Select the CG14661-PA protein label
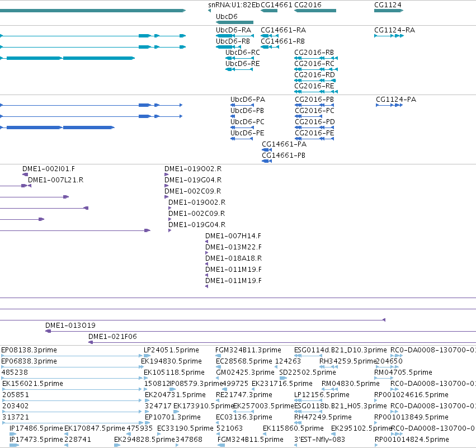 click(284, 144)
